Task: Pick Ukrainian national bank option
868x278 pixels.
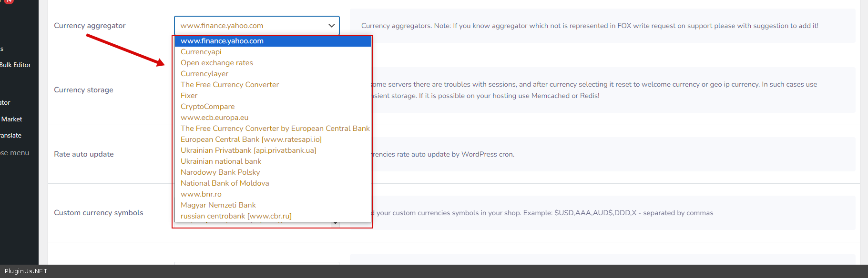Action: 221,161
